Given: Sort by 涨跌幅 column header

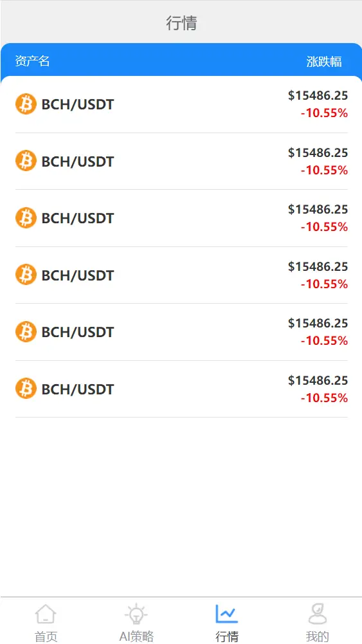Looking at the screenshot, I should coord(324,62).
